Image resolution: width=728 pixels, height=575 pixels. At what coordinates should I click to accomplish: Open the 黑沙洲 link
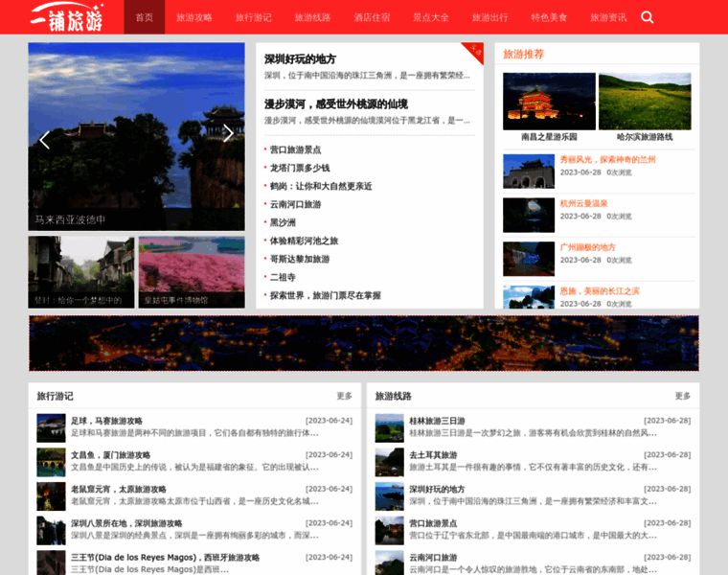tap(283, 222)
